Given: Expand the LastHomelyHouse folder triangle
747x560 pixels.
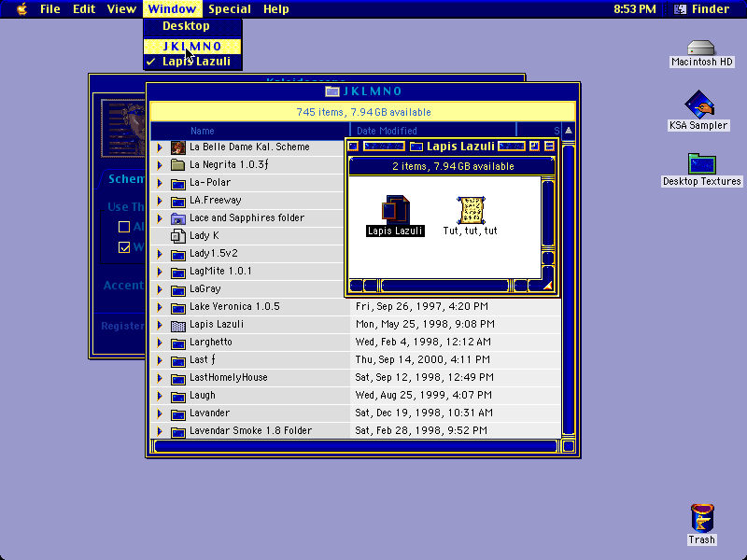Looking at the screenshot, I should click(x=160, y=379).
